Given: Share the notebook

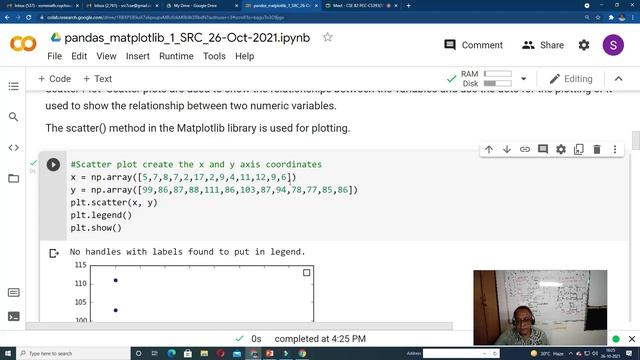Looking at the screenshot, I should click(x=543, y=45).
